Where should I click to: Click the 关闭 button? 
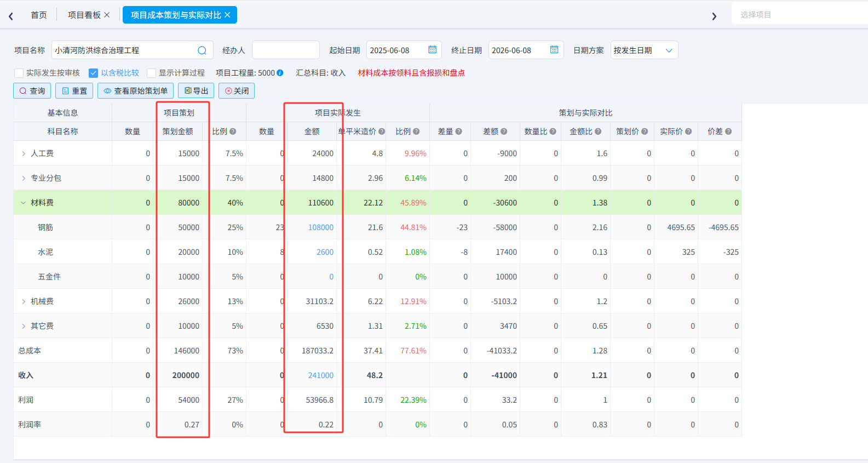(x=237, y=91)
